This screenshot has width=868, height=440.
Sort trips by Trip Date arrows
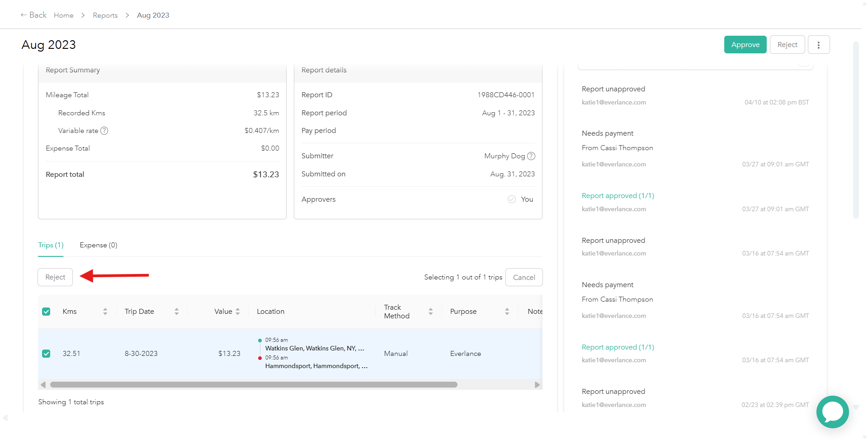tap(176, 312)
